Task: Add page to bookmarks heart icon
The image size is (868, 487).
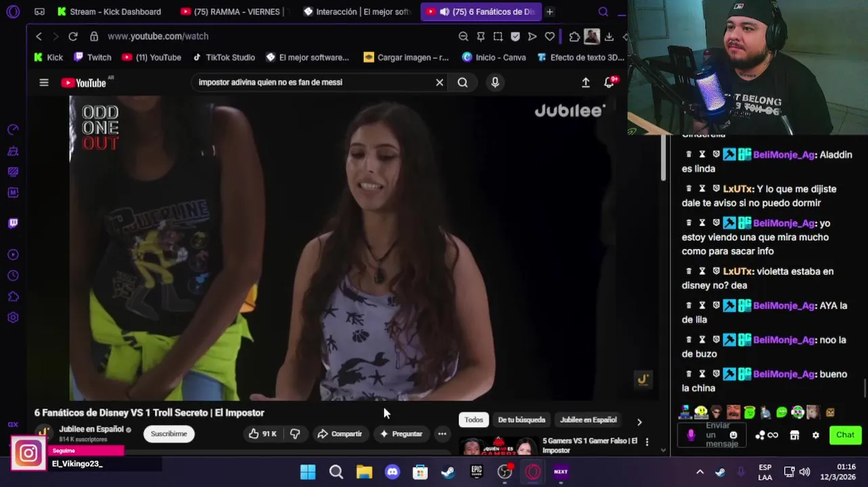Action: [x=549, y=37]
